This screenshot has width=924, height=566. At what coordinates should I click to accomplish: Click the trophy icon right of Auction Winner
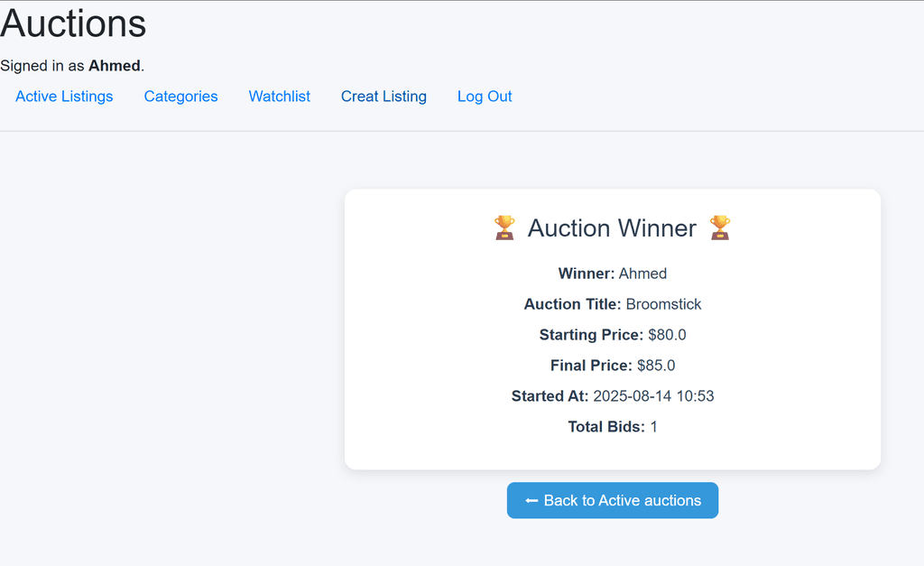(719, 227)
